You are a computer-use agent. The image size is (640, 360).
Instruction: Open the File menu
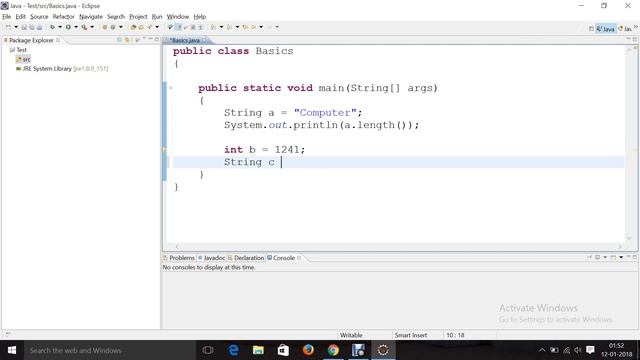pyautogui.click(x=7, y=17)
